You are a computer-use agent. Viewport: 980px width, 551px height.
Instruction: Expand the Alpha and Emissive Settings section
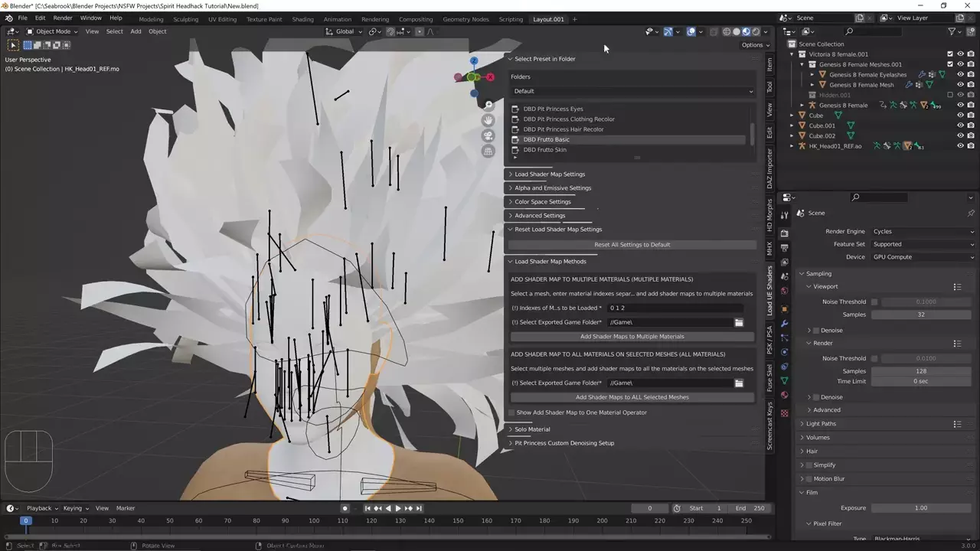(552, 188)
